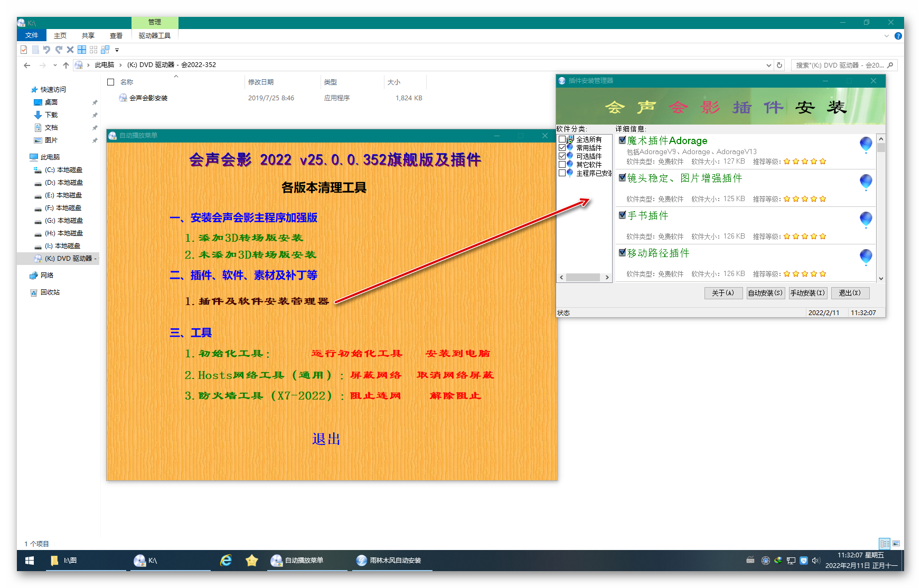Switch to the 共享 ribbon tab
This screenshot has width=921, height=588.
click(88, 35)
